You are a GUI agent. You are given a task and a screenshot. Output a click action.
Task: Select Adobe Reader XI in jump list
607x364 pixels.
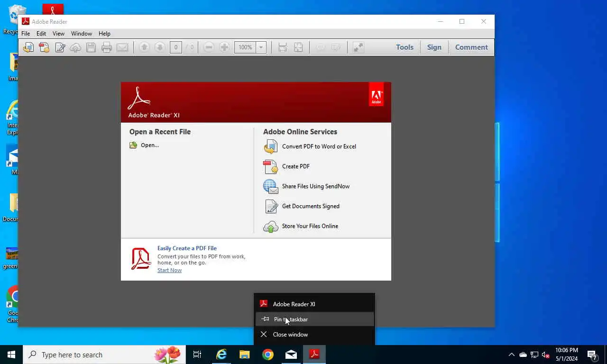click(x=315, y=304)
